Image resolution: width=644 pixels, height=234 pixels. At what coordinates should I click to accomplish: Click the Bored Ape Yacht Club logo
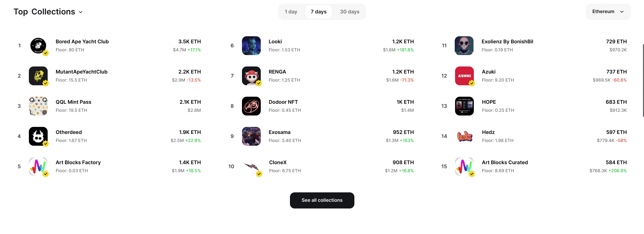pyautogui.click(x=38, y=45)
